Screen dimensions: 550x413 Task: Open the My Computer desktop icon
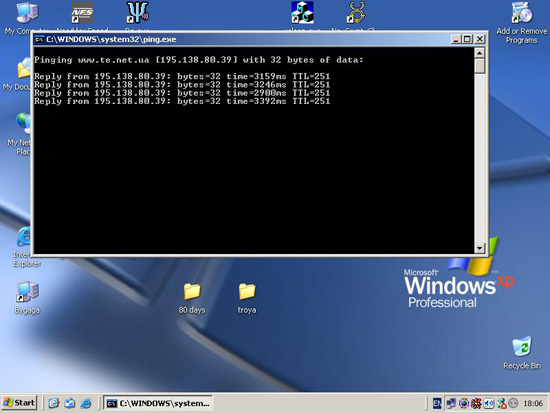point(27,13)
